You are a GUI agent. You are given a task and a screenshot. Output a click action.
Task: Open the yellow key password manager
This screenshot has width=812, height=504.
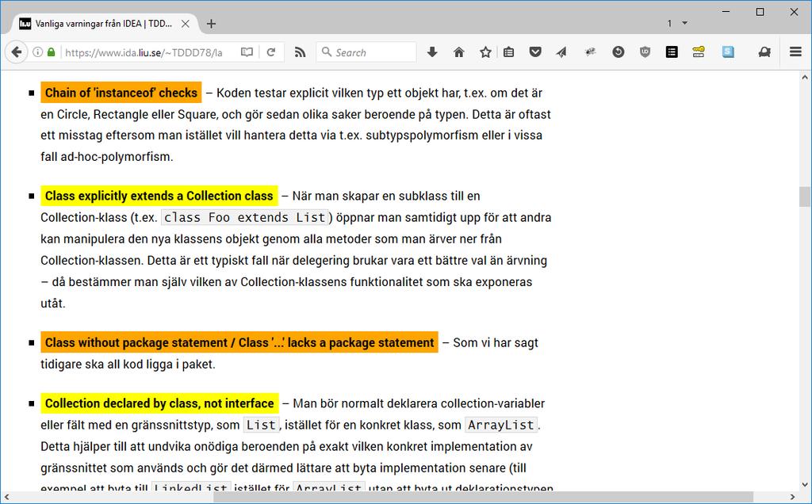click(699, 52)
